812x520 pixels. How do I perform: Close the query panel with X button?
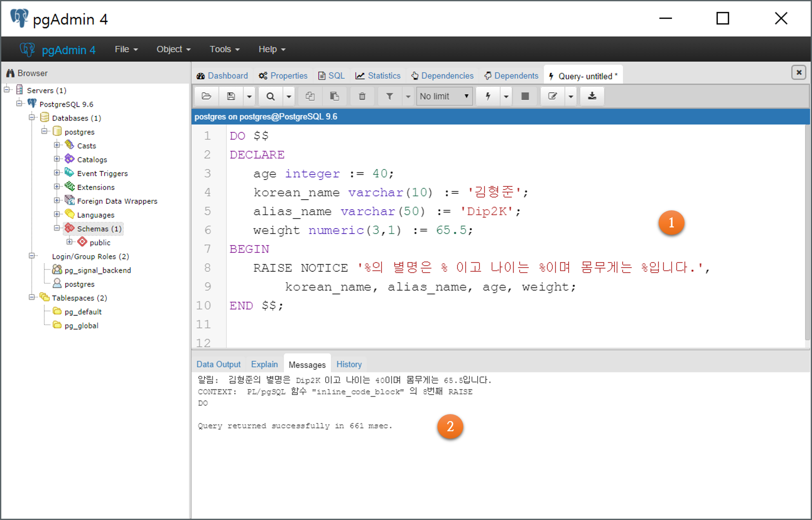(x=799, y=73)
